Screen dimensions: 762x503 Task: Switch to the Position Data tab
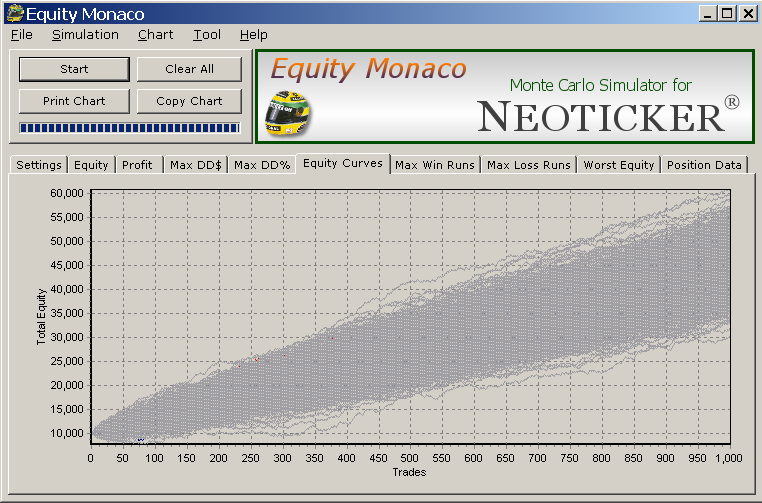point(704,165)
